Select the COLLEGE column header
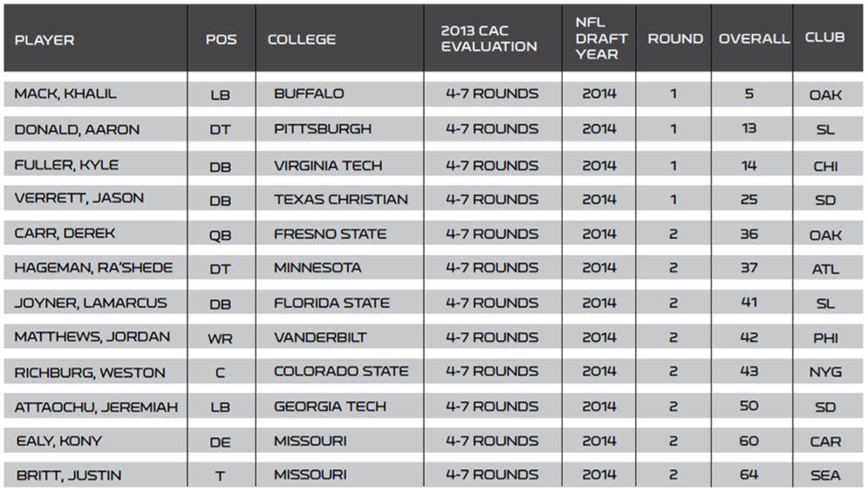This screenshot has width=868, height=492. (x=302, y=39)
